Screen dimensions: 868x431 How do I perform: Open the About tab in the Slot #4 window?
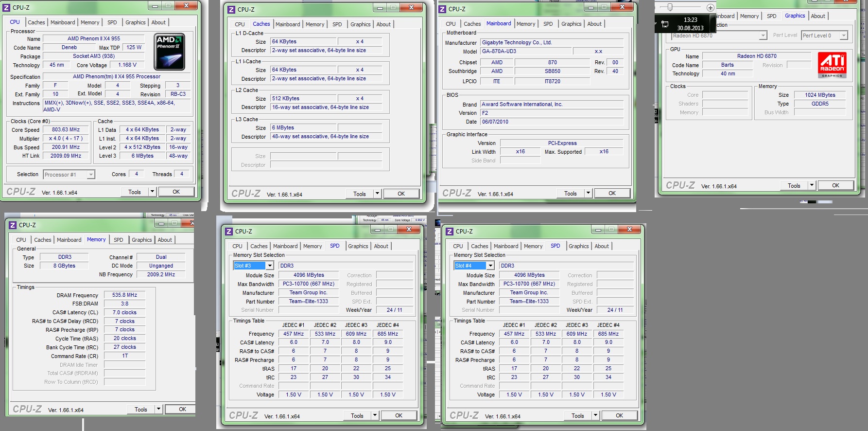[602, 246]
